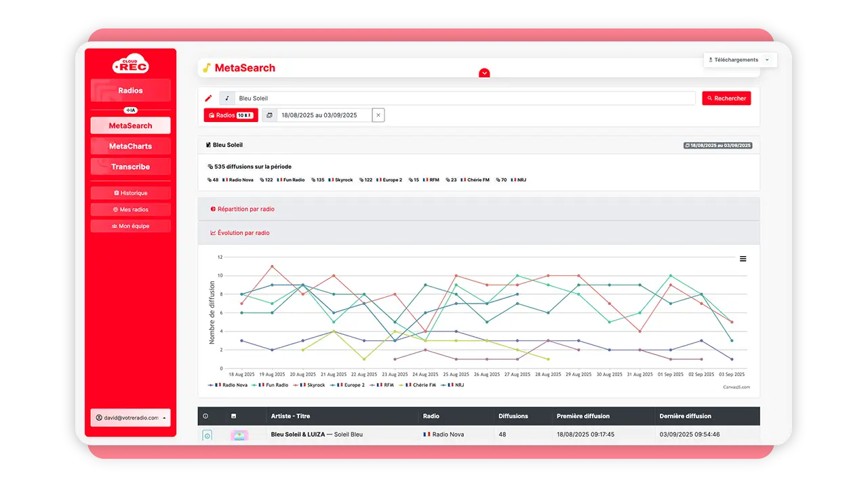The image size is (868, 488).
Task: Open the chart hamburger menu
Action: [743, 259]
